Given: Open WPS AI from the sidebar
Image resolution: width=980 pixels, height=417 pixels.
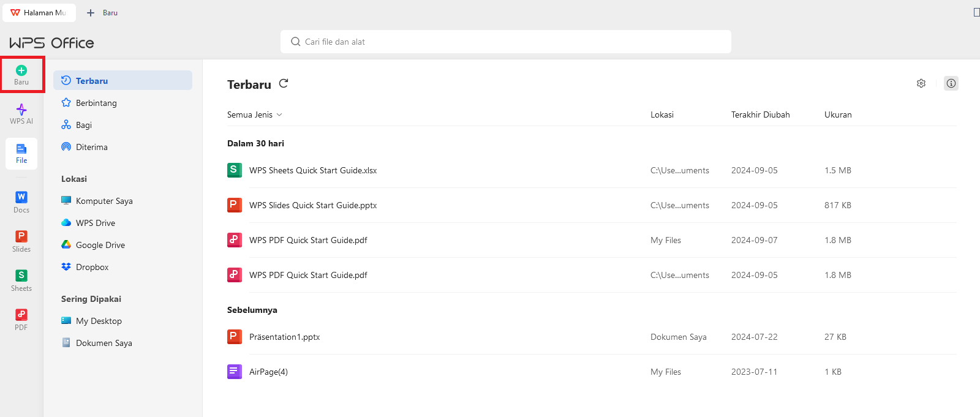Looking at the screenshot, I should click(21, 113).
